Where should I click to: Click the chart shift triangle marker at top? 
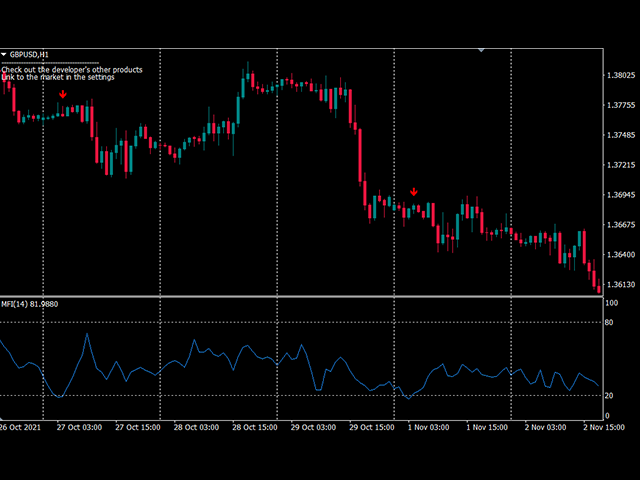[x=481, y=48]
